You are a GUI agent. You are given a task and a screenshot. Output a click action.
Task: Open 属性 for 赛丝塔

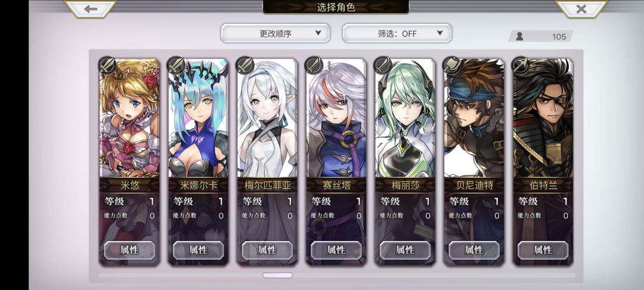click(336, 250)
